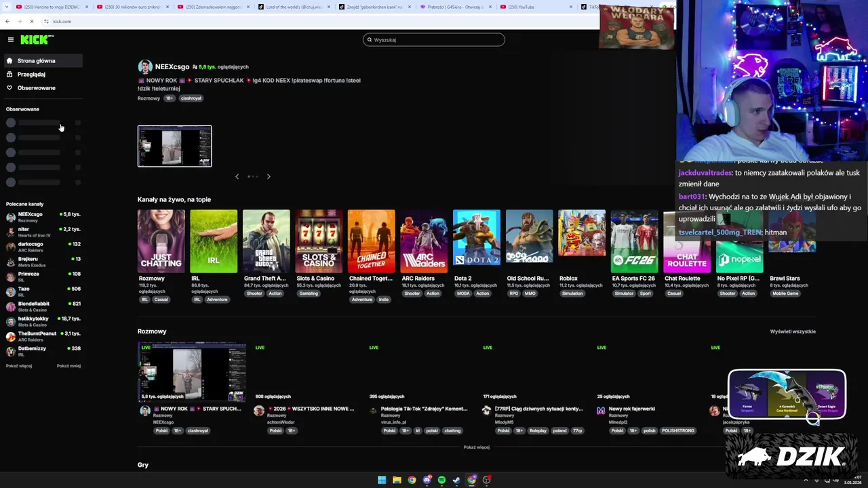
Task: Open Slots & Casino category card
Action: pos(319,241)
